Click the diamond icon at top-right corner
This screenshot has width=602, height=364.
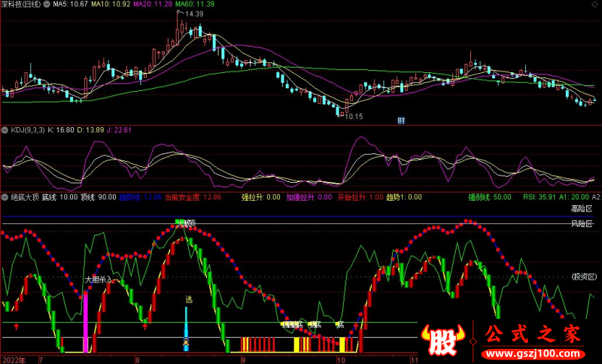pyautogui.click(x=596, y=5)
